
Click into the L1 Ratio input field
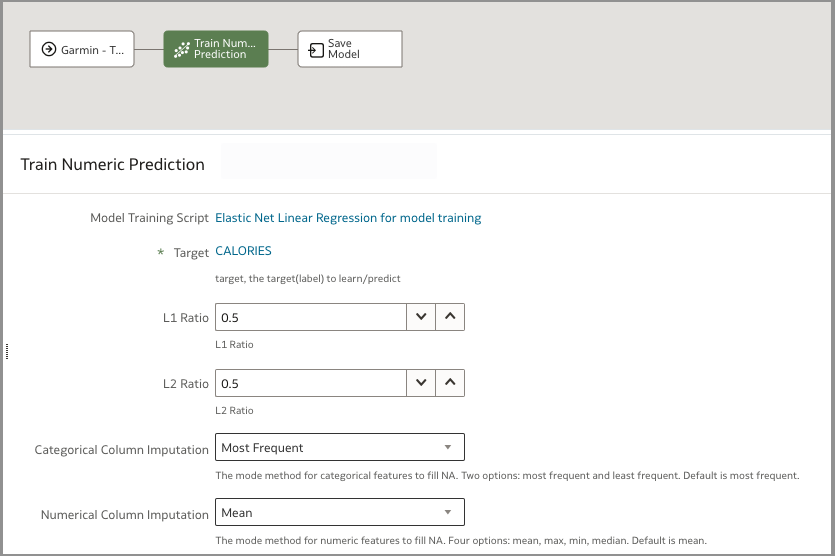click(x=310, y=317)
